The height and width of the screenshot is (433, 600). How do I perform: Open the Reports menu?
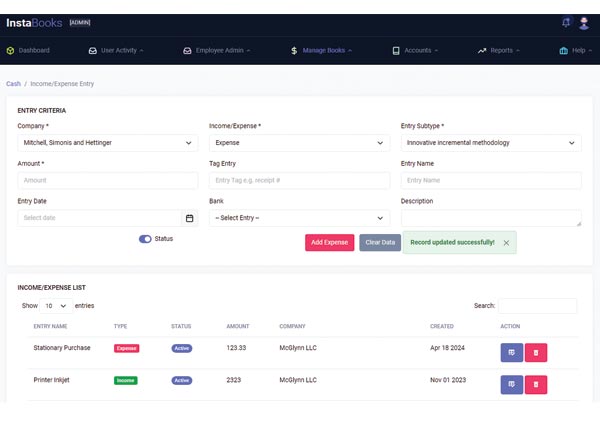coord(500,50)
